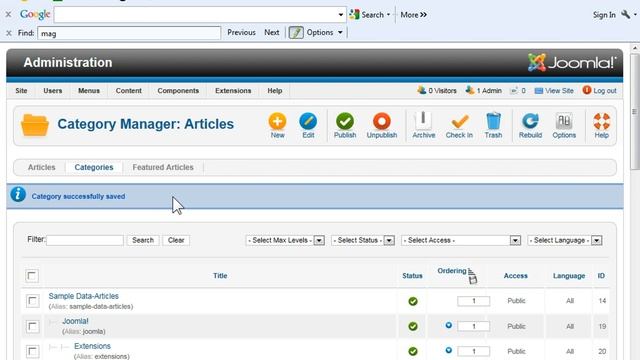Click the Google toolbar wrench icon

(625, 15)
